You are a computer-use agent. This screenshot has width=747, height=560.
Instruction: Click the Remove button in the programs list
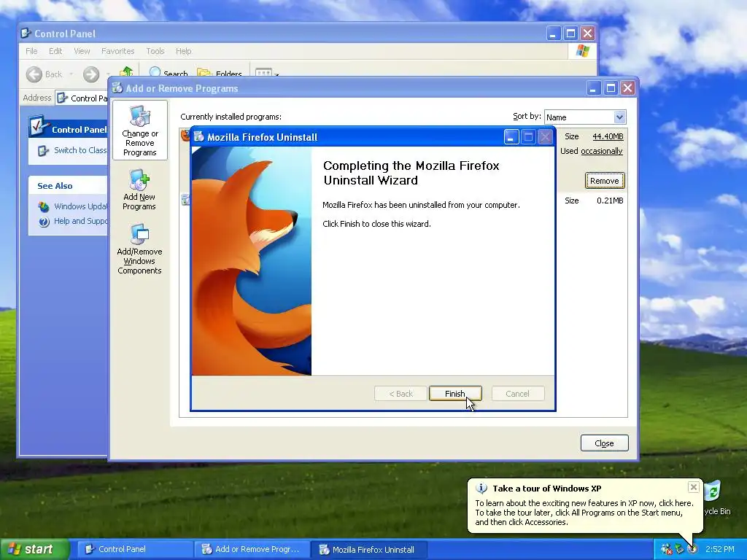click(604, 181)
